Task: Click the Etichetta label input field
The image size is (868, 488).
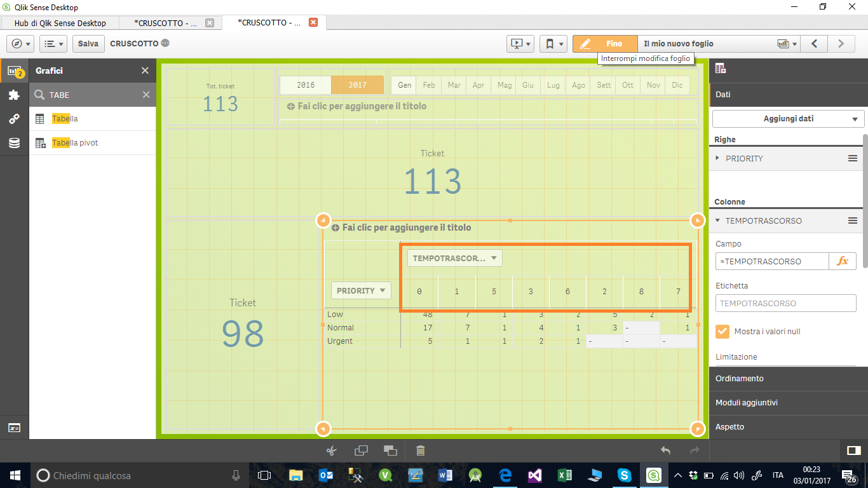Action: [786, 303]
